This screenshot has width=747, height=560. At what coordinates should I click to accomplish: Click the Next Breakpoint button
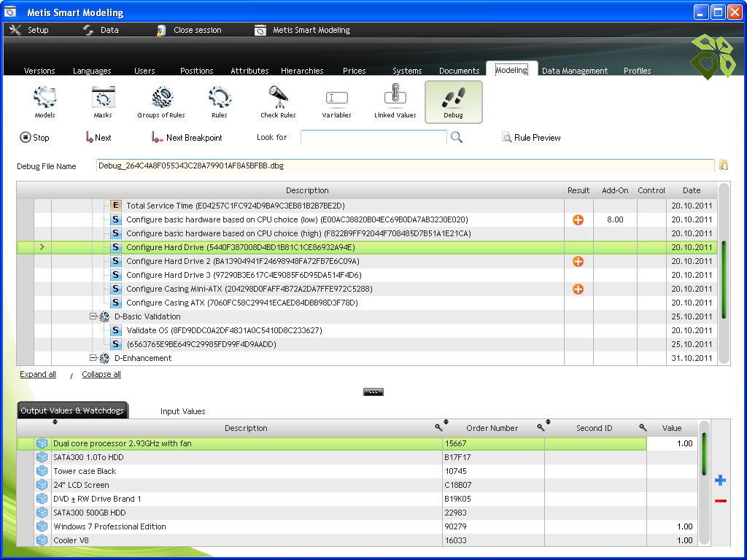tap(187, 138)
